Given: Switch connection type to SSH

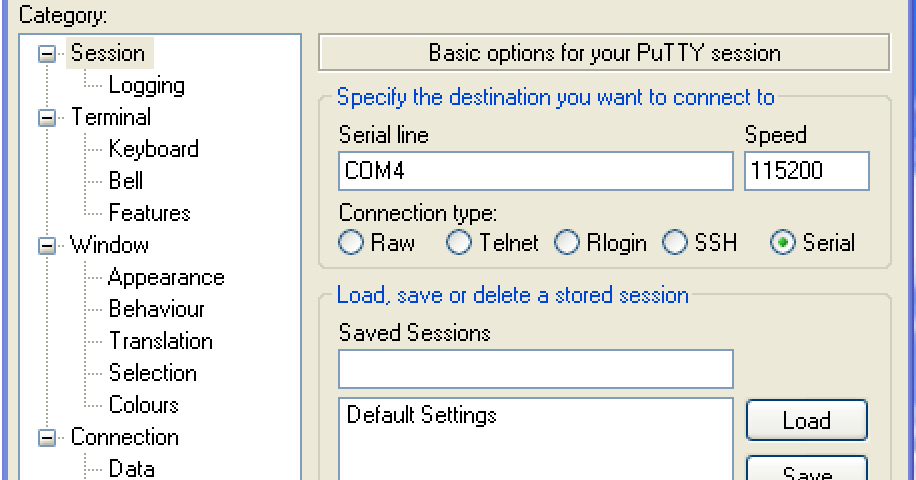Looking at the screenshot, I should click(676, 243).
